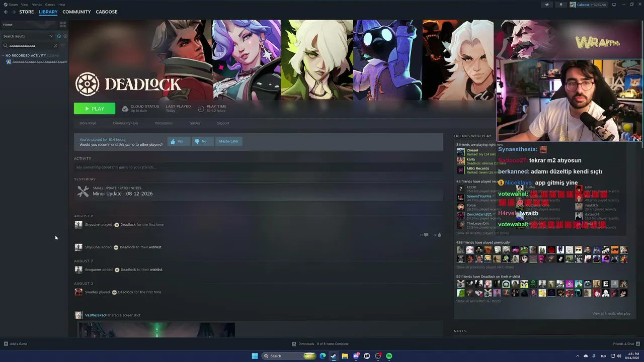Switch library to grid collections view

click(63, 24)
